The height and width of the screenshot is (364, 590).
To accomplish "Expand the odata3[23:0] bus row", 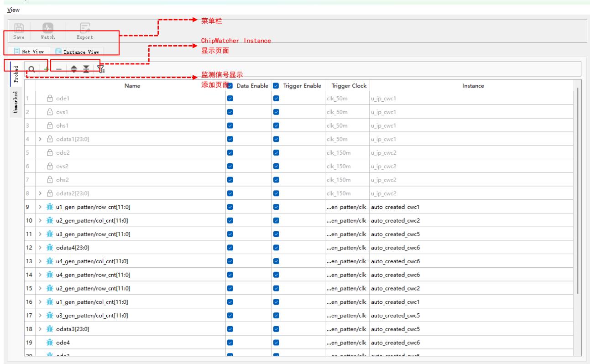I will pos(41,329).
